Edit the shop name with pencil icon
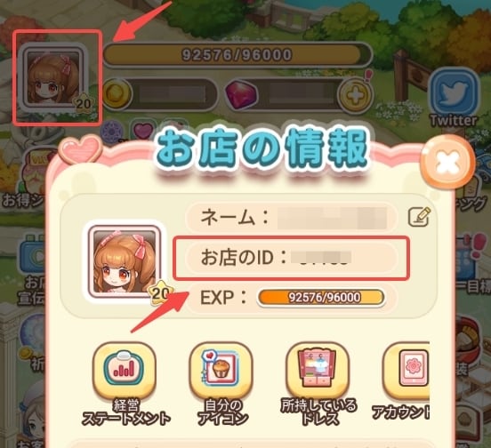This screenshot has height=448, width=491. 419,217
